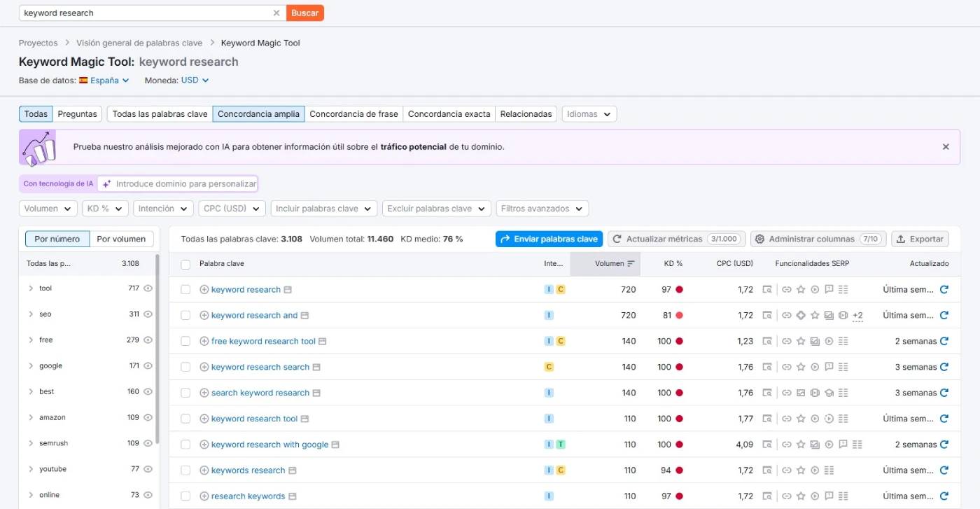Open the keyword research tool keyword link

254,418
